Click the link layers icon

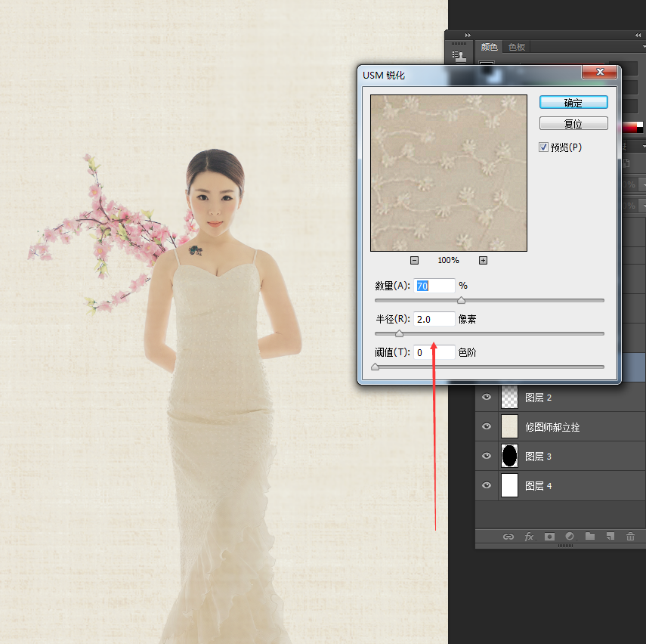(x=508, y=537)
